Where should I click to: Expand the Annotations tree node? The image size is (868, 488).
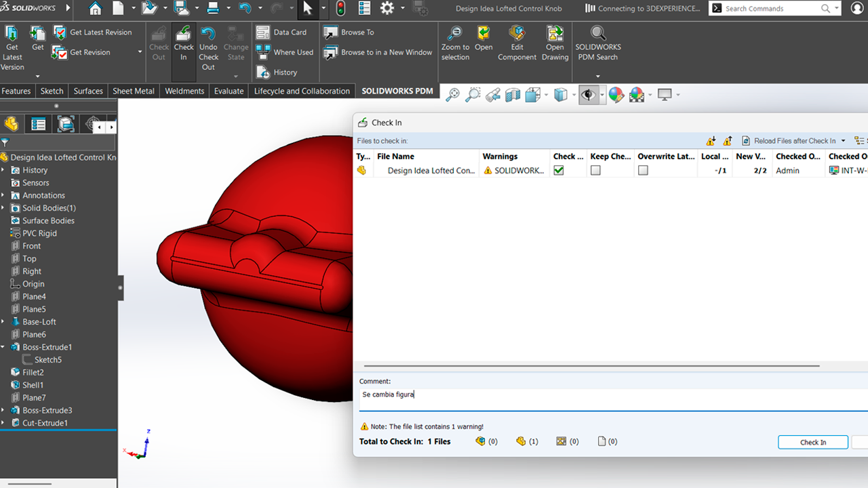[x=3, y=195]
